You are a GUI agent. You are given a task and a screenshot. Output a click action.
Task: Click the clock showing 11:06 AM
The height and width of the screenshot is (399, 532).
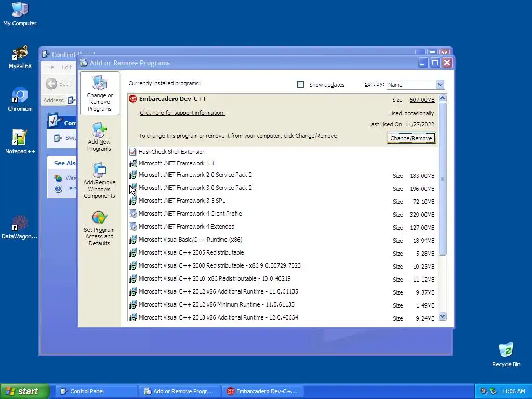click(513, 391)
